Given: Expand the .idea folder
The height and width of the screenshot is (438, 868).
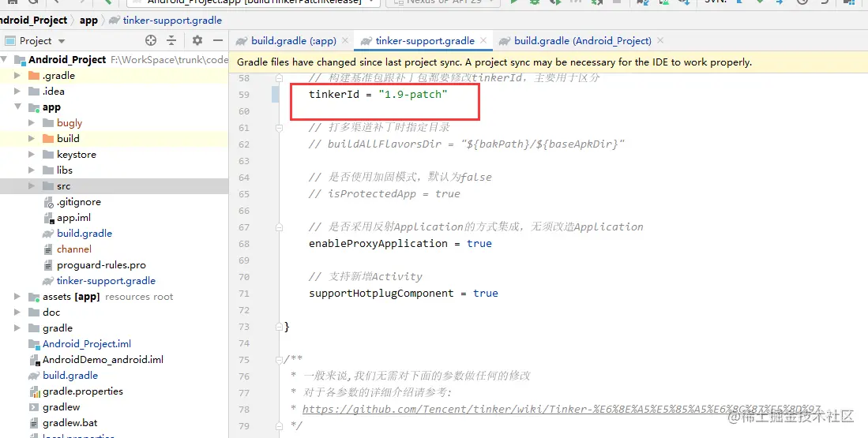Looking at the screenshot, I should 17,92.
